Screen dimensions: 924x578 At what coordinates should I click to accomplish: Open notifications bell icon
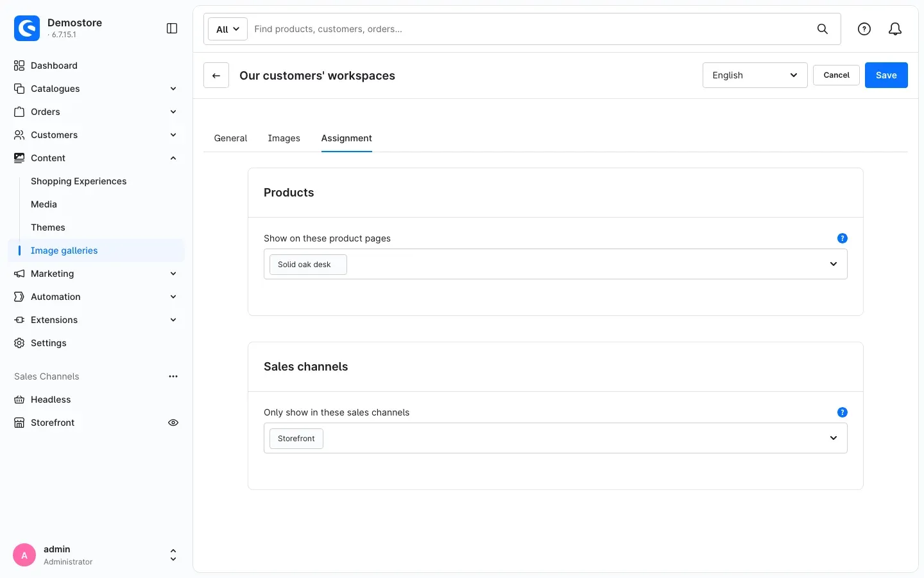(x=895, y=29)
